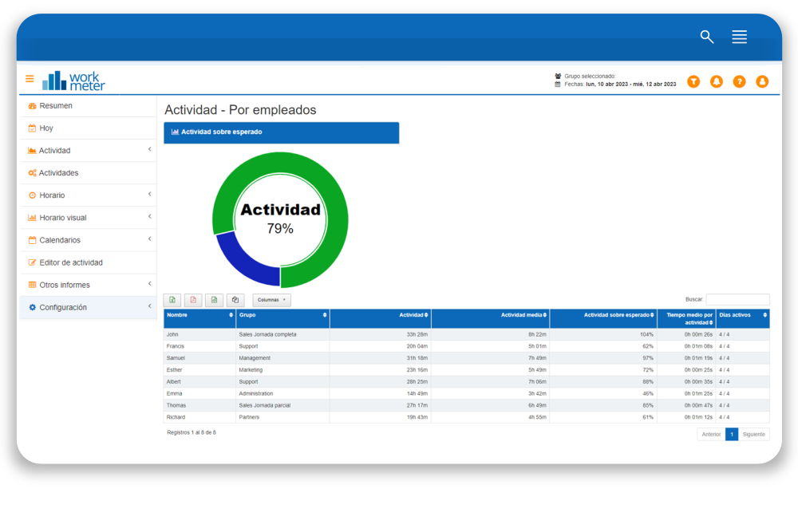
Task: Click the blue segment of donut chart
Action: [246, 261]
